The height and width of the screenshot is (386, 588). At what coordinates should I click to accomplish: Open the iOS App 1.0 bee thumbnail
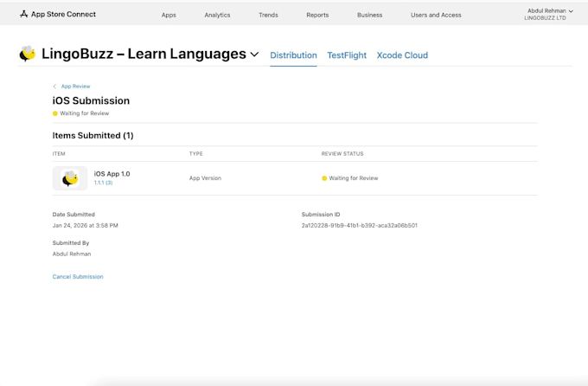70,178
